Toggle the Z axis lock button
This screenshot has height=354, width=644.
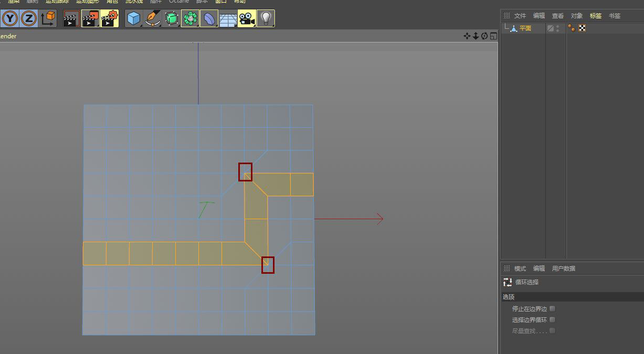coord(29,19)
